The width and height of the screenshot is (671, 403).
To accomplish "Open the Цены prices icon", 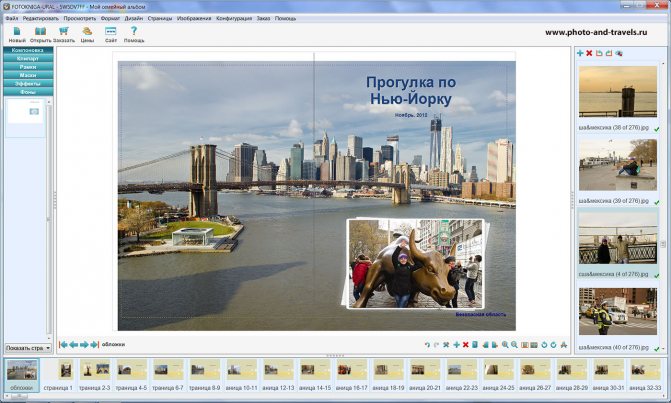I will [x=87, y=31].
